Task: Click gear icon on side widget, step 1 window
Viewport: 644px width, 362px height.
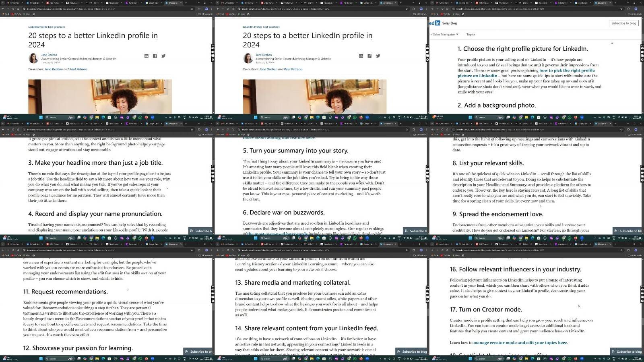Action: click(642, 60)
